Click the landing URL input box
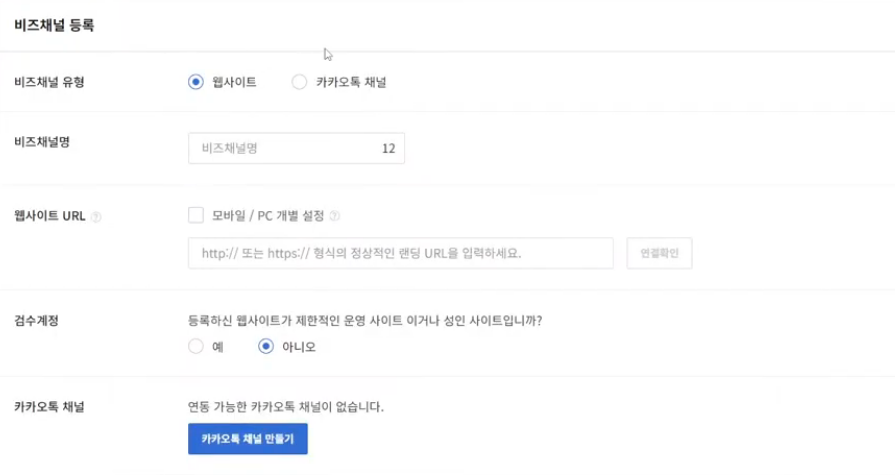Image resolution: width=895 pixels, height=475 pixels. [x=400, y=253]
